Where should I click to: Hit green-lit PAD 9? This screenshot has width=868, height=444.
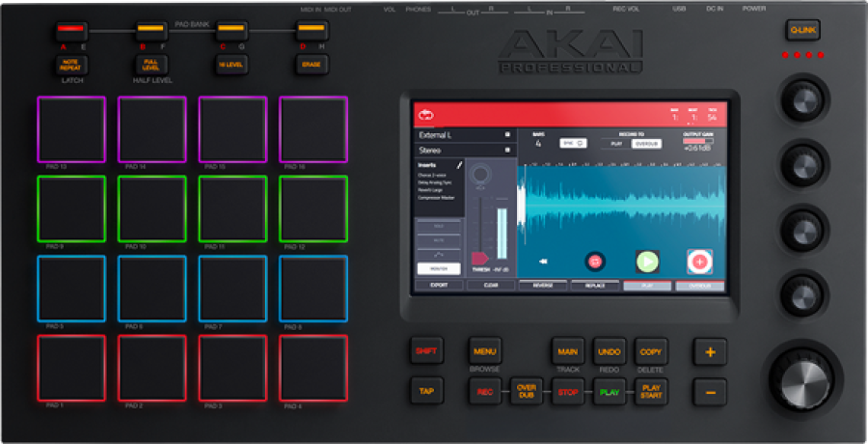(x=71, y=209)
